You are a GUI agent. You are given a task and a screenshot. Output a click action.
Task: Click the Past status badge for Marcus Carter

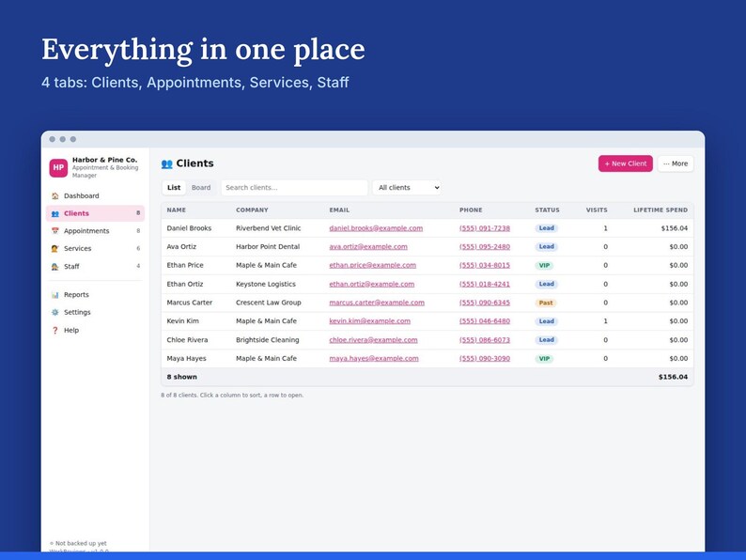pos(546,303)
